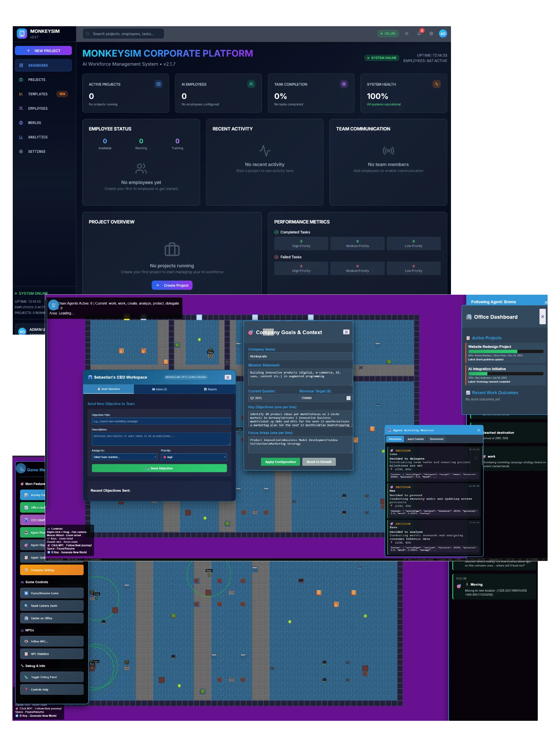Open the Assign to team member dropdown
This screenshot has width=560, height=747.
(x=125, y=457)
